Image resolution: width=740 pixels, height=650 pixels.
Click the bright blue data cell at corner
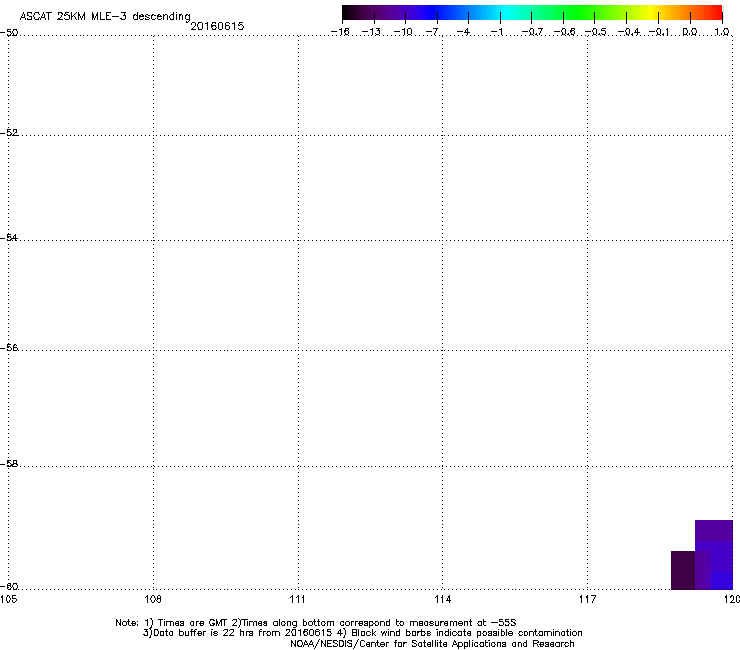click(x=722, y=580)
